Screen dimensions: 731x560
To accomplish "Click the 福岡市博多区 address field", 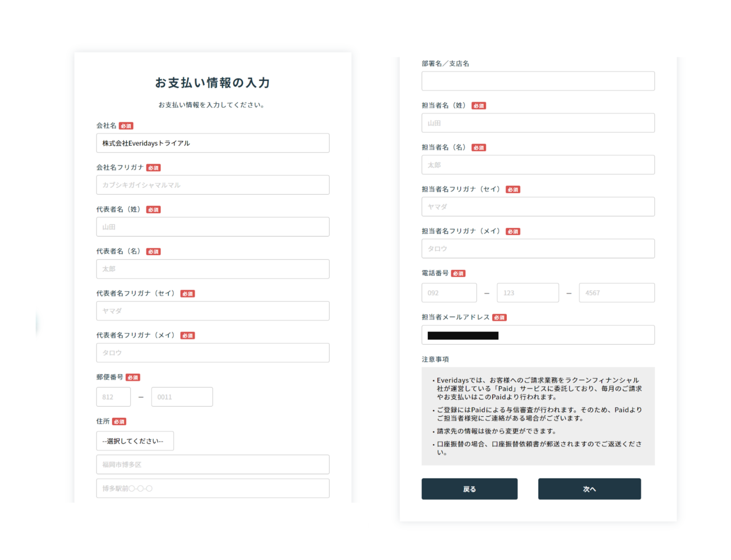I will coord(212,465).
